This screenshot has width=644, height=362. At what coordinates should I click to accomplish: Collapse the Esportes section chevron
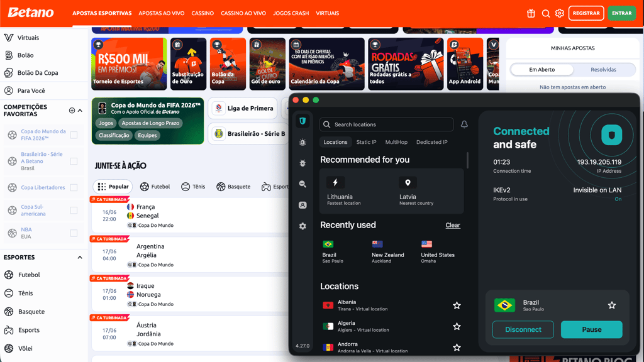80,257
